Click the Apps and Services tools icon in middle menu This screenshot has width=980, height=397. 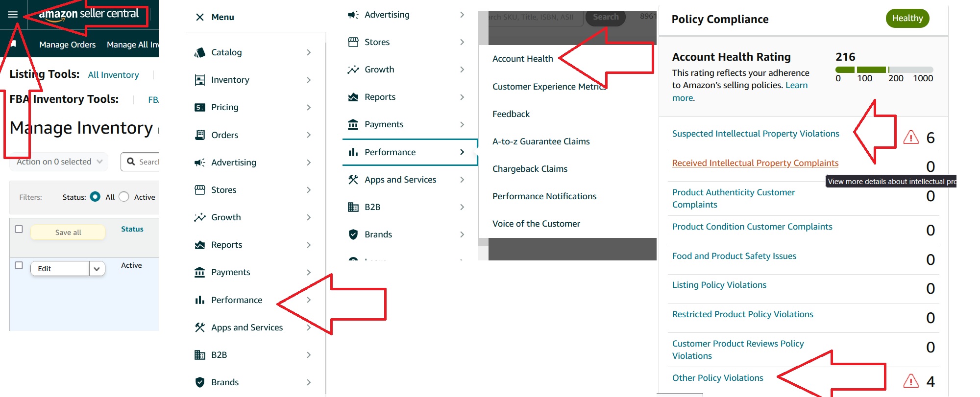[x=353, y=180]
